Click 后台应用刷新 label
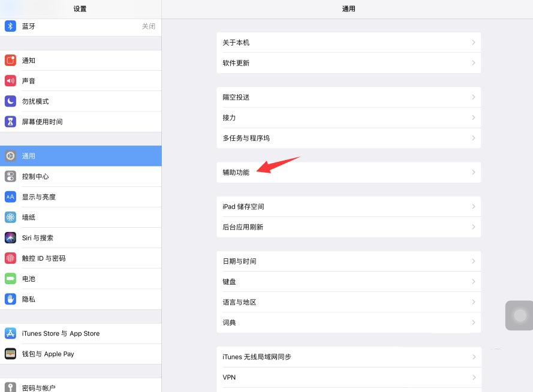This screenshot has height=392, width=533. click(243, 227)
